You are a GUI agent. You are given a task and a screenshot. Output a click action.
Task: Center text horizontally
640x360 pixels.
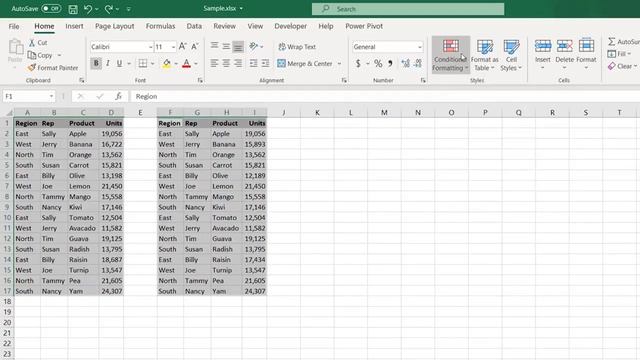(226, 63)
